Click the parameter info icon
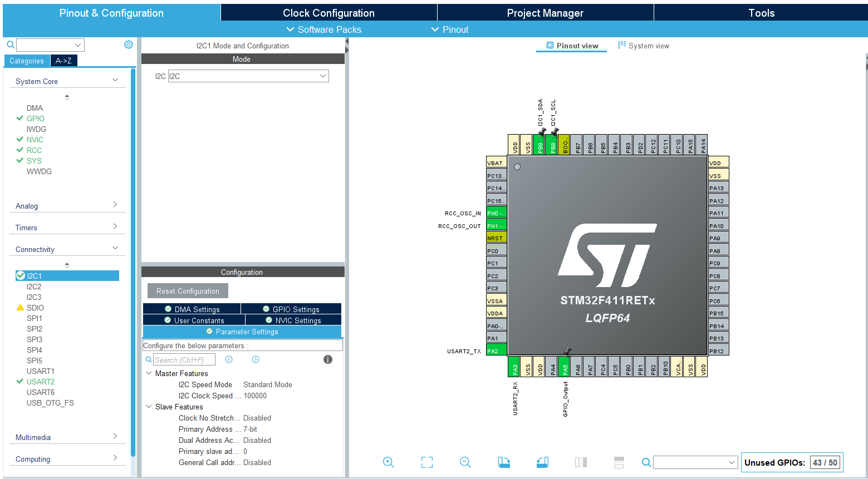Image resolution: width=868 pixels, height=479 pixels. point(328,359)
